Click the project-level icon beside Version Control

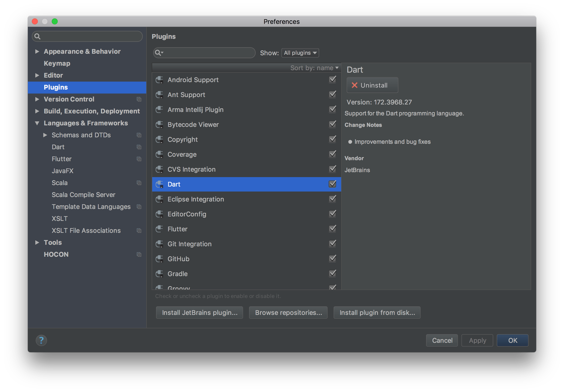tap(139, 99)
